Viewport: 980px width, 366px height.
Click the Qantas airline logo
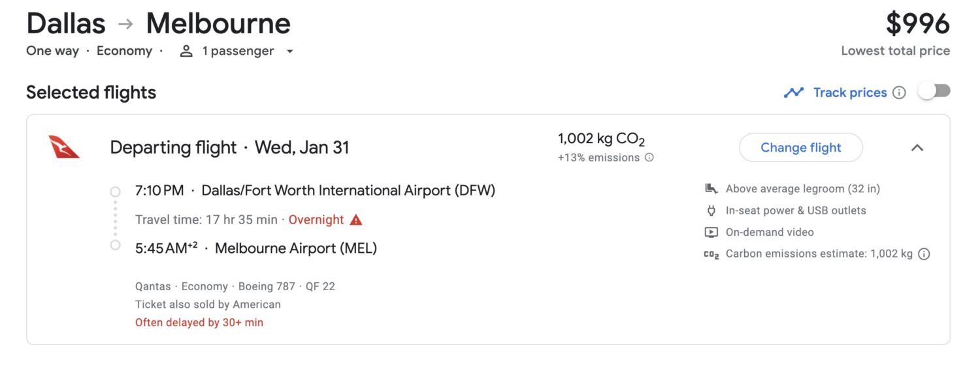click(64, 147)
